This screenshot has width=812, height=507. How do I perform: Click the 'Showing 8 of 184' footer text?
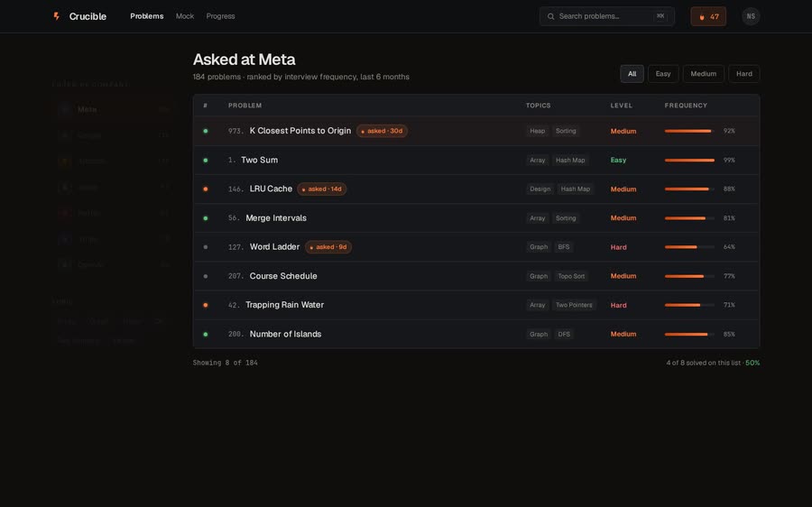coord(226,363)
